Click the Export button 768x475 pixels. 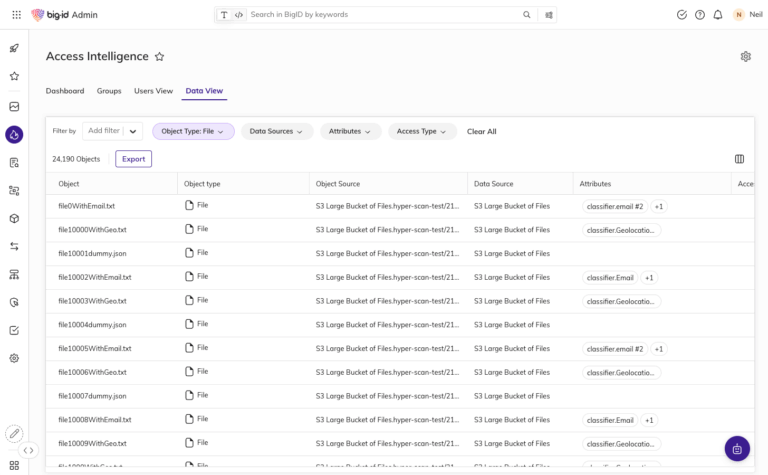(x=133, y=159)
